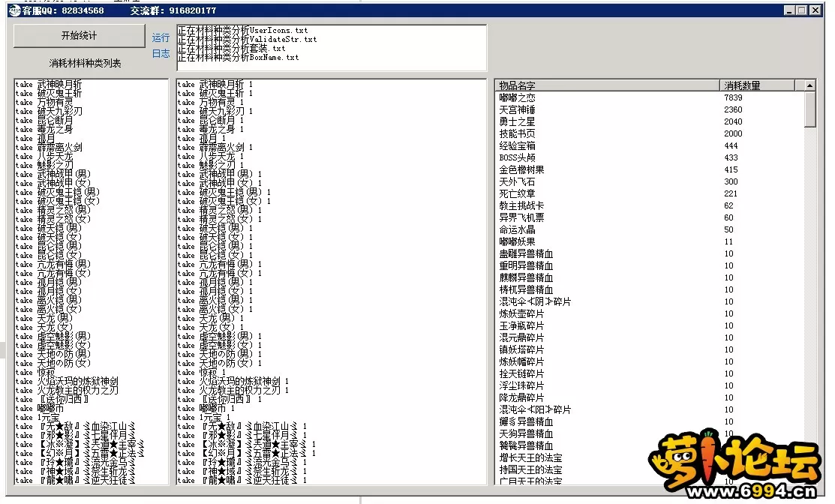The width and height of the screenshot is (835, 504).
Task: Select 'take 破灭鬼王斩 1' in middle list
Action: (x=215, y=94)
